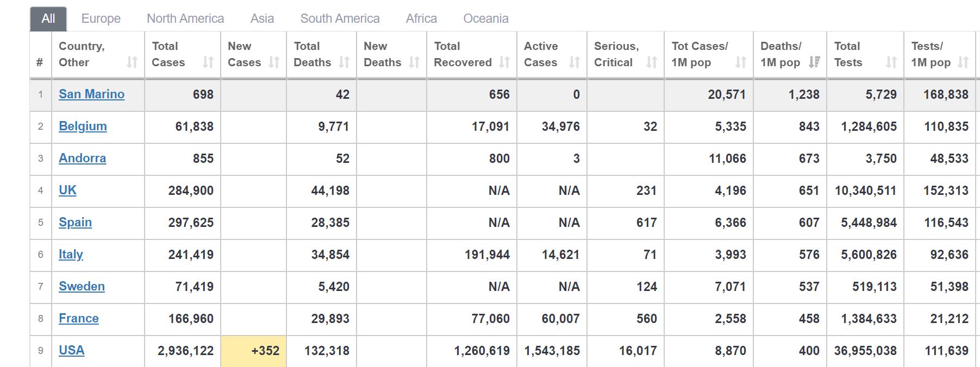
Task: Click the highlighted +352 new cases cell
Action: pos(254,351)
